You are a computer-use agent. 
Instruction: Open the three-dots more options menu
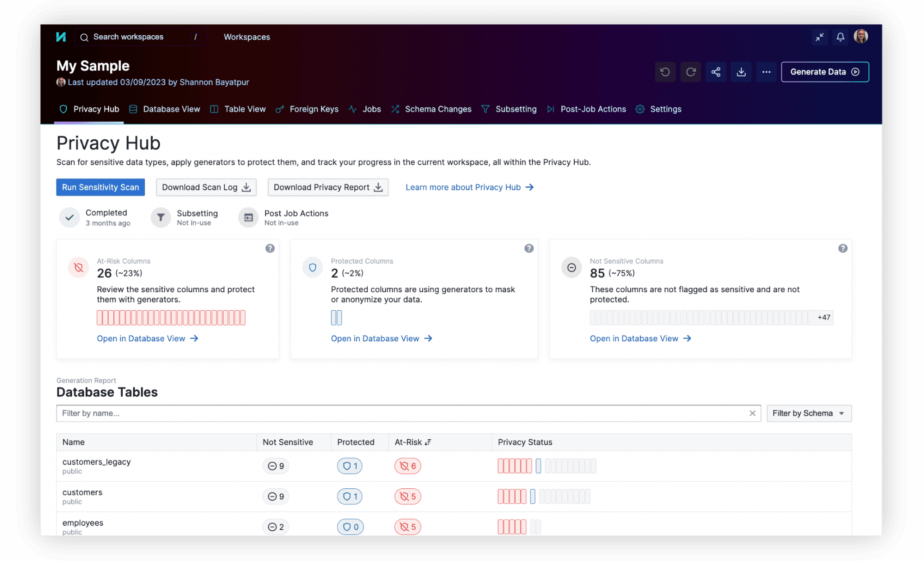point(766,72)
